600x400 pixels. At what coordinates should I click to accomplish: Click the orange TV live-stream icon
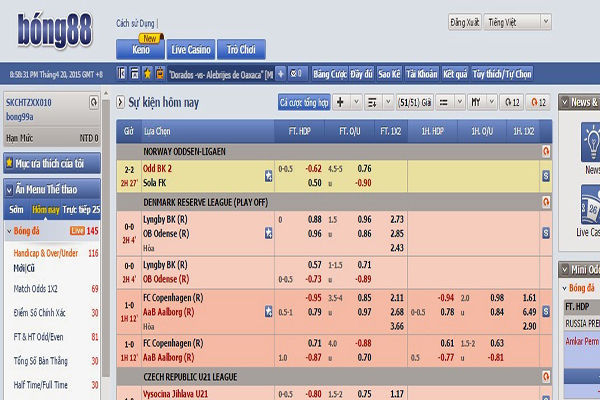[x=160, y=73]
